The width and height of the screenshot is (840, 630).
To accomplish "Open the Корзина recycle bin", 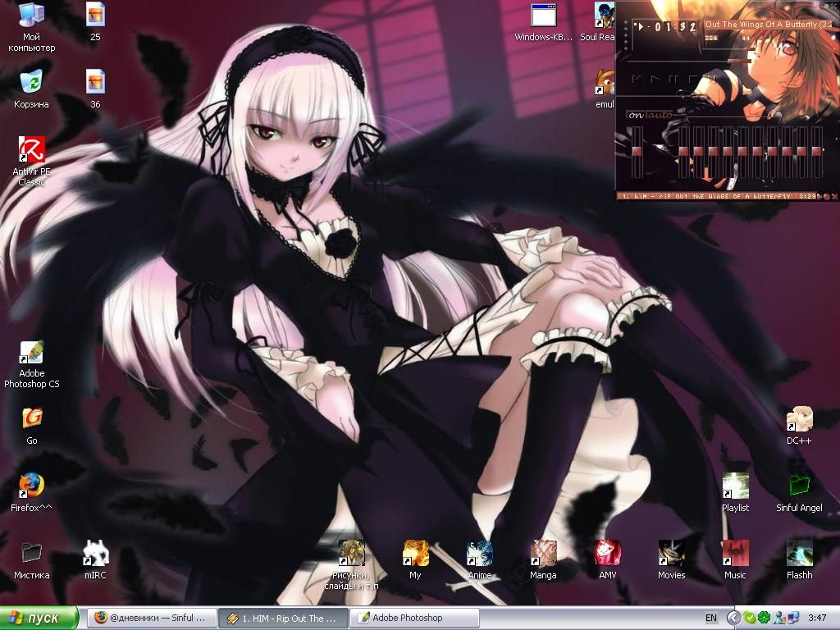I will 31,89.
